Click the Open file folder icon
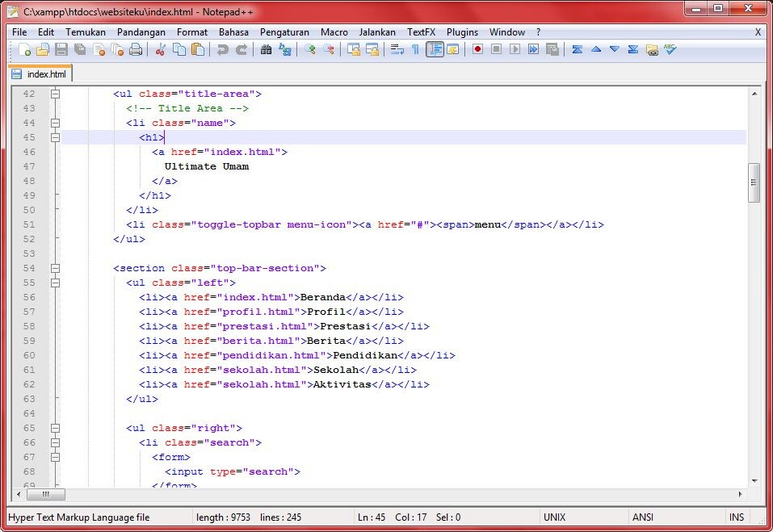This screenshot has width=773, height=532. click(43, 49)
